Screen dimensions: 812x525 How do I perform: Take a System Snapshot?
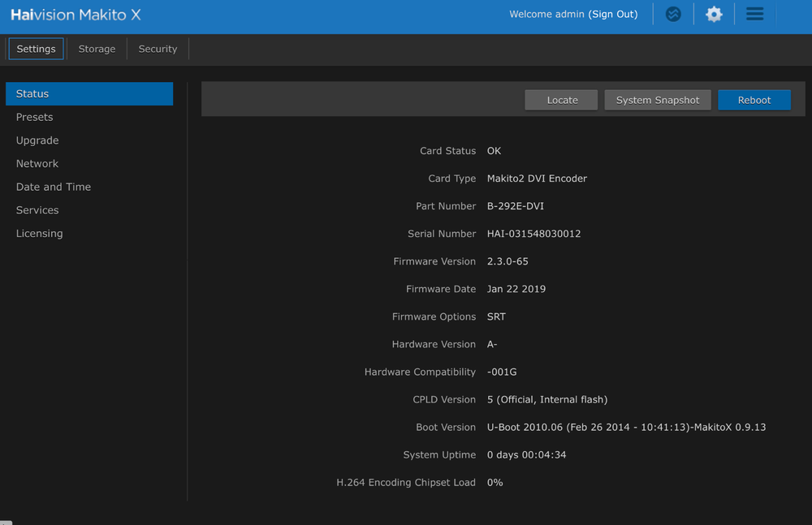[x=658, y=100]
